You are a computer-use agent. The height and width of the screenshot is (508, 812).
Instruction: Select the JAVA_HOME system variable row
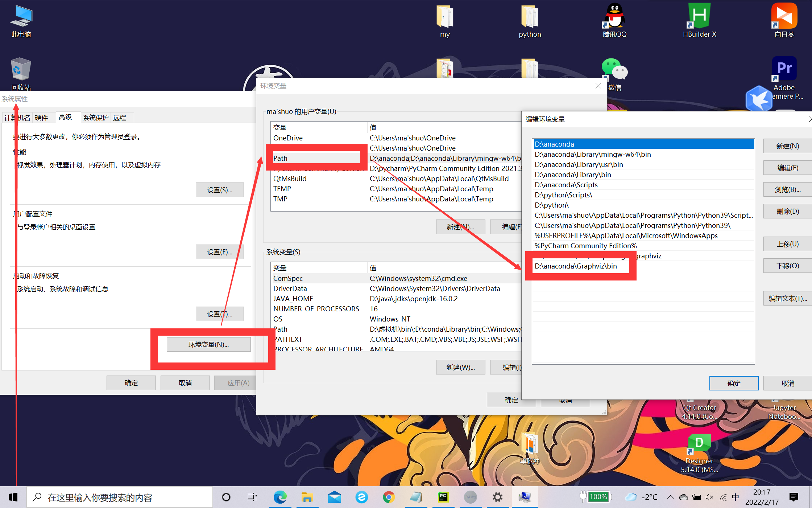click(x=293, y=299)
